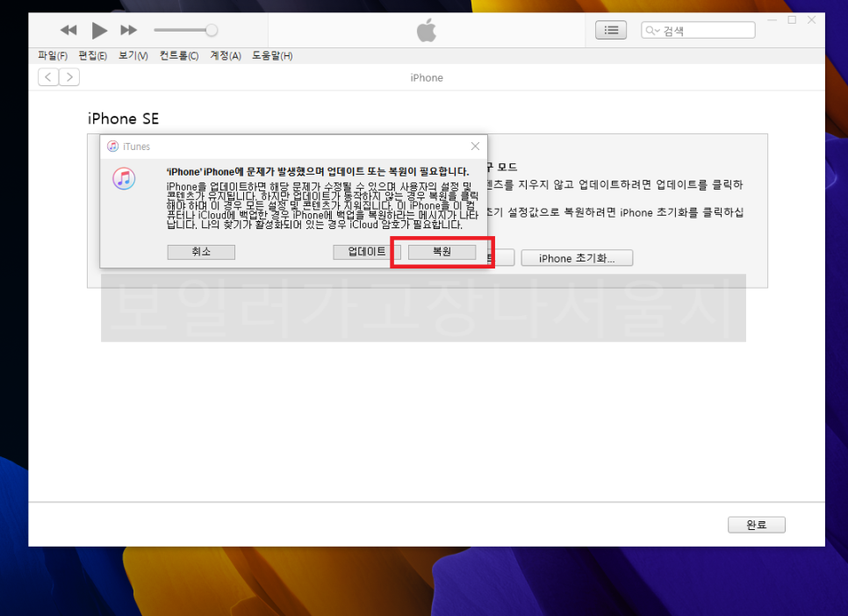848x616 pixels.
Task: Open the 보기(V) menu
Action: [x=133, y=55]
